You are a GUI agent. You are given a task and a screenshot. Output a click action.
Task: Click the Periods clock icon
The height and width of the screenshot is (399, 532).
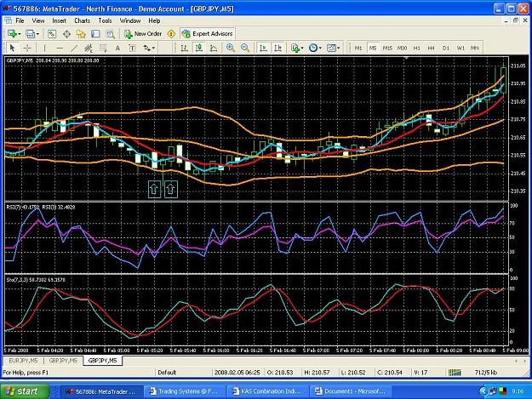[x=313, y=48]
